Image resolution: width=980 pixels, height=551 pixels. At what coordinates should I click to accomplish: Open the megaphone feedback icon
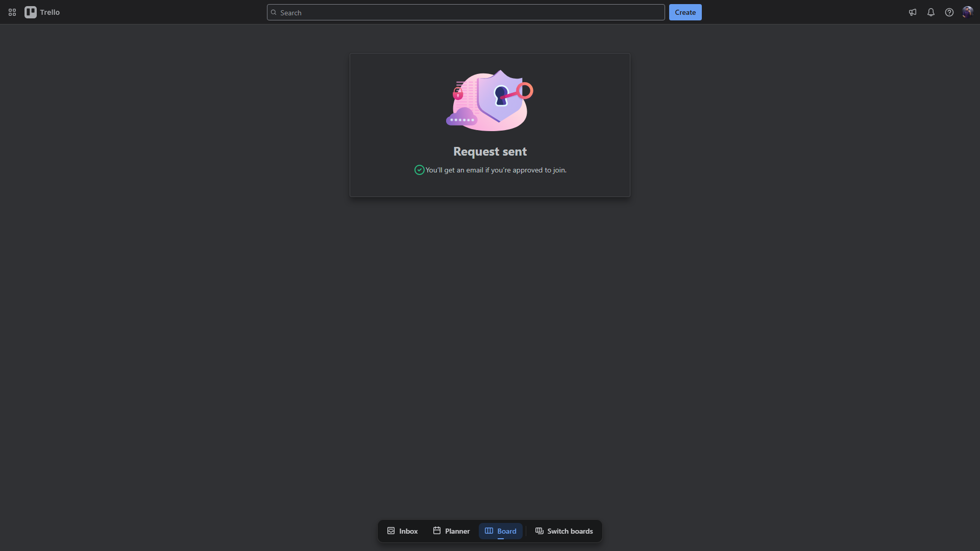click(913, 12)
